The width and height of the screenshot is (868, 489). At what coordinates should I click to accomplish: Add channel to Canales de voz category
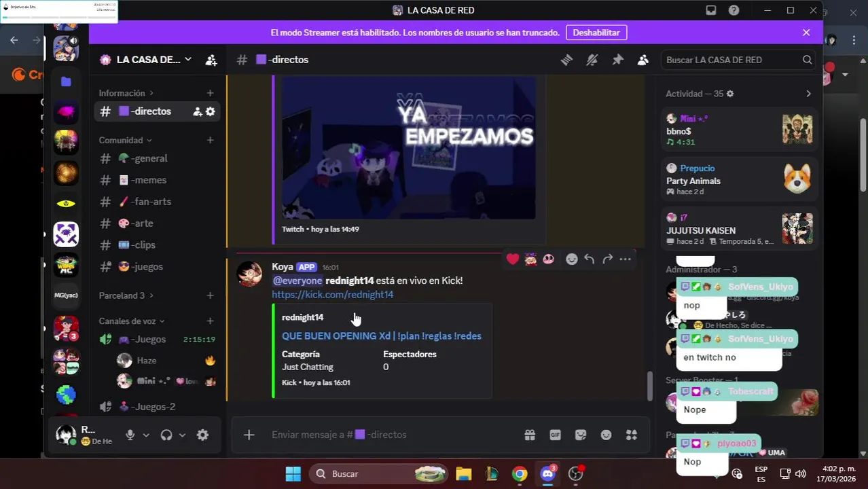(x=210, y=321)
